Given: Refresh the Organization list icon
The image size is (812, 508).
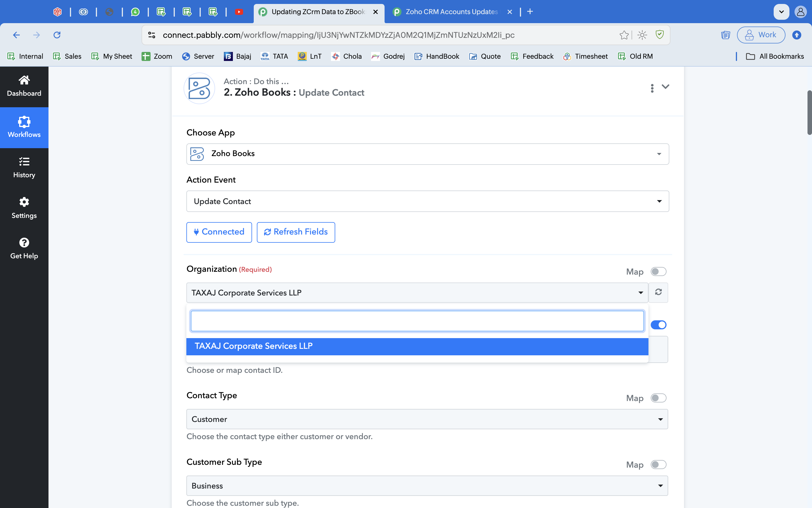Looking at the screenshot, I should (x=658, y=292).
